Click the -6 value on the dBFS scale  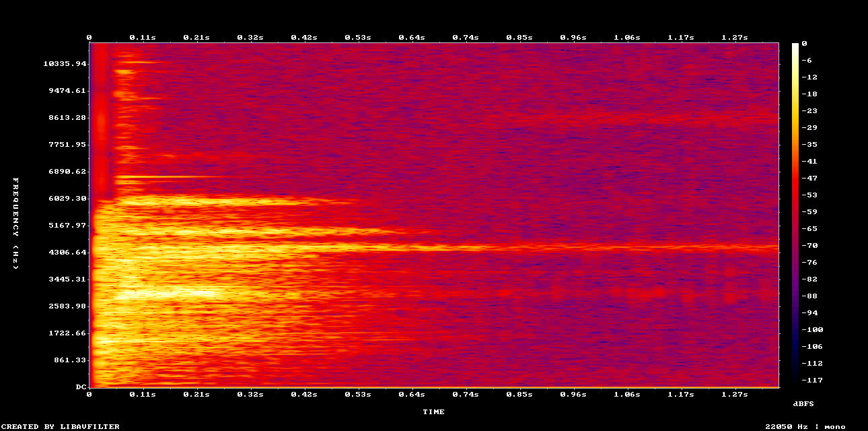click(807, 60)
